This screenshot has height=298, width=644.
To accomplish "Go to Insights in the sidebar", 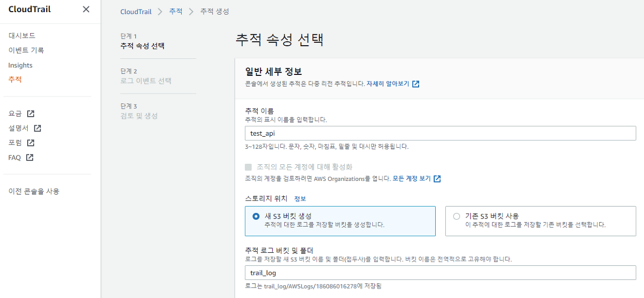I will (20, 65).
